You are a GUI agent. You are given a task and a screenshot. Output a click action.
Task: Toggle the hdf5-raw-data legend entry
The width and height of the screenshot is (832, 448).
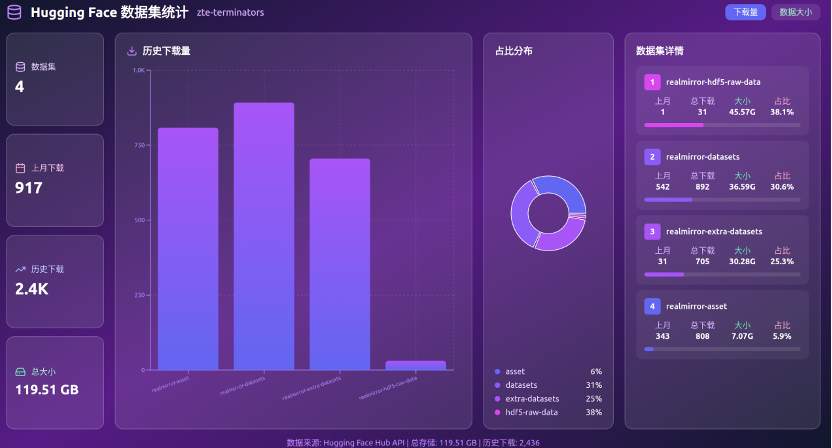click(x=531, y=412)
